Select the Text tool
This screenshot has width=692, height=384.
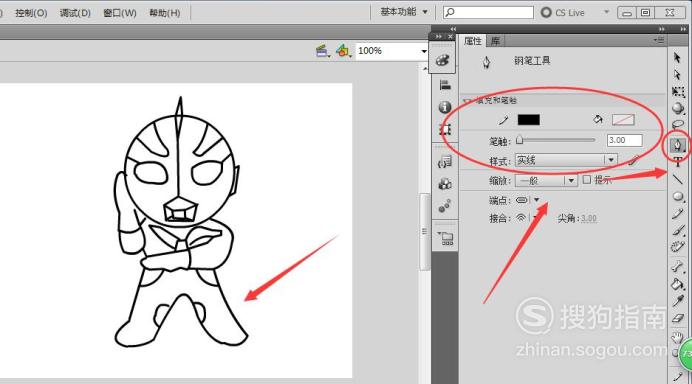click(678, 162)
